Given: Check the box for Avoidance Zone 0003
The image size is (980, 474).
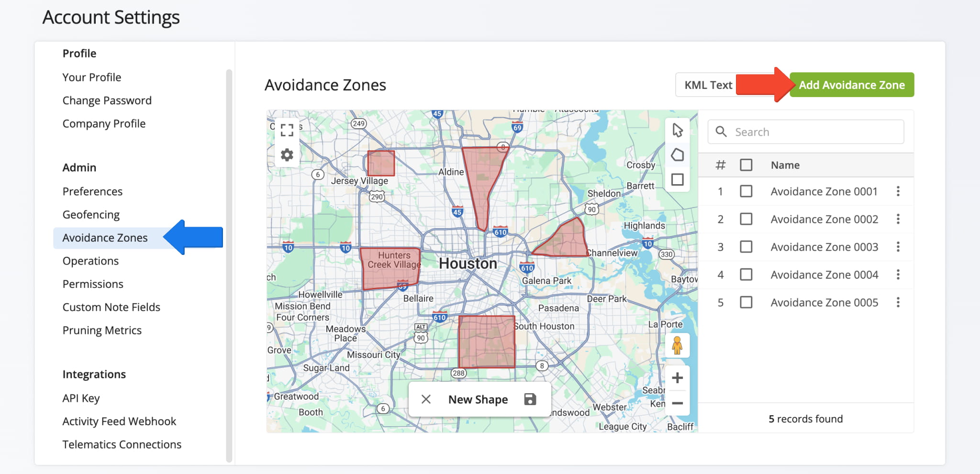Looking at the screenshot, I should tap(746, 247).
